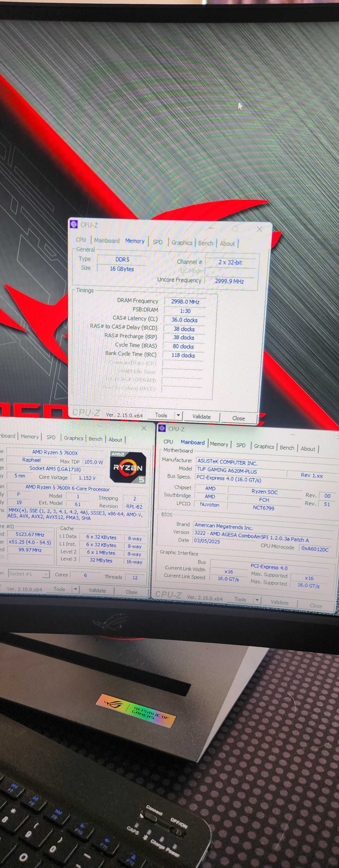Click the NCT6799 LPCIO value
The height and width of the screenshot is (868, 339).
click(x=263, y=508)
